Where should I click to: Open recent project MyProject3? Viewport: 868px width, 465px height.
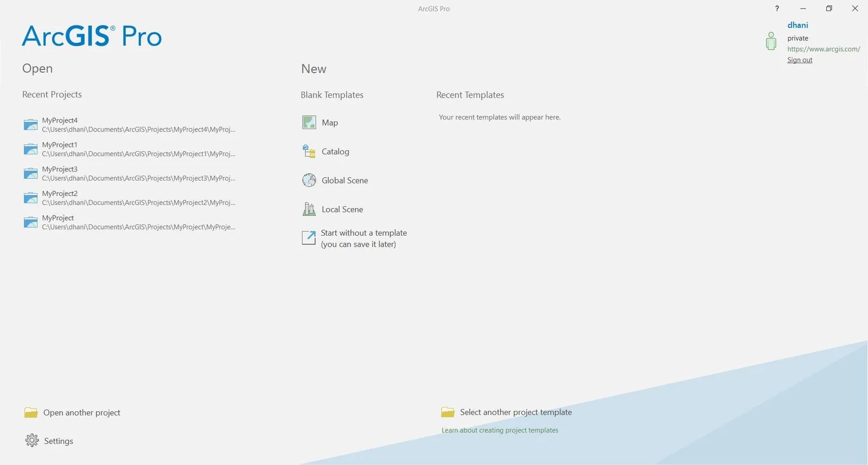coord(130,173)
